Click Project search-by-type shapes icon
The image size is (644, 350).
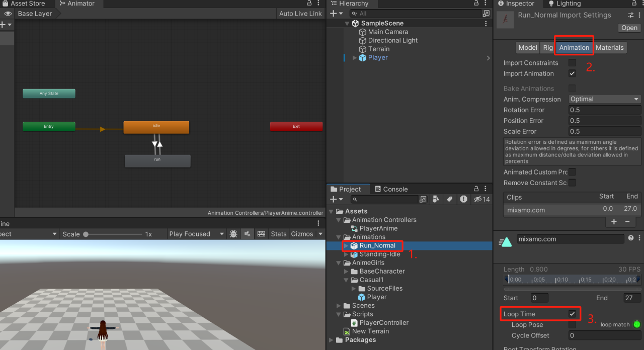tap(436, 200)
